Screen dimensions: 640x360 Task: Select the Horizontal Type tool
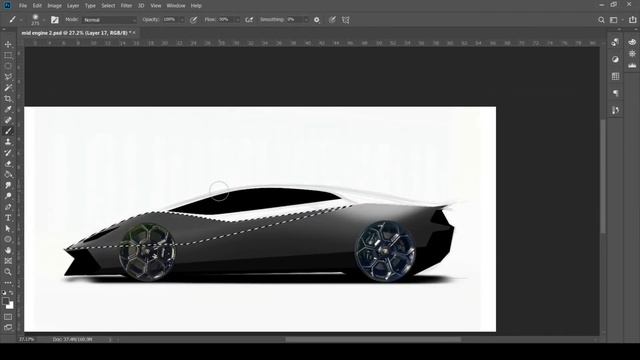(x=8, y=218)
